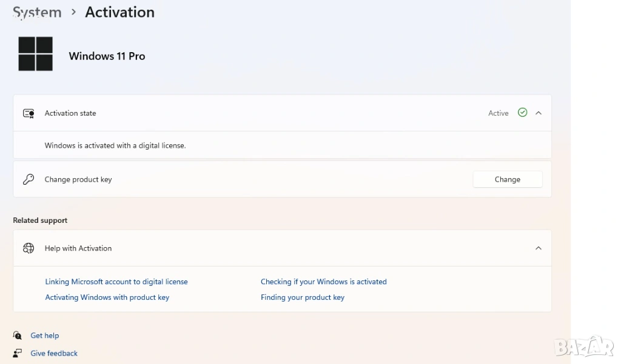This screenshot has width=621, height=364.
Task: Click the key icon beside Change product key
Action: (x=29, y=179)
